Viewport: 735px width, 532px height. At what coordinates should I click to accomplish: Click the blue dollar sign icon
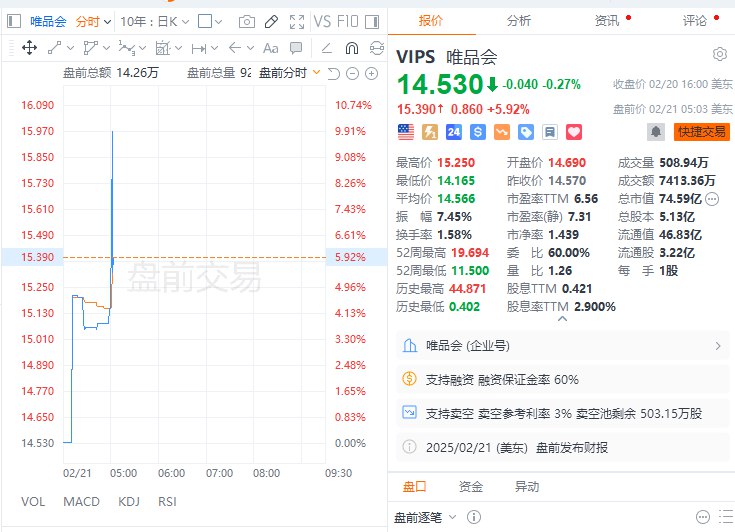tap(478, 132)
